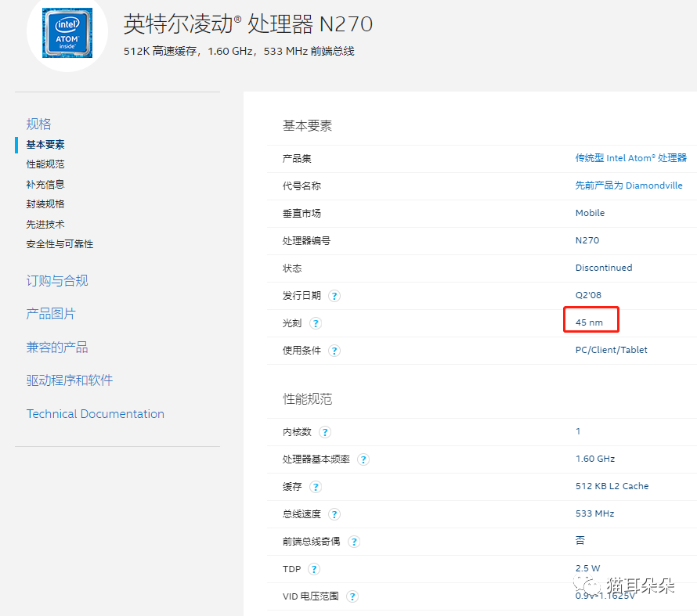Open 产品图片 section
697x616 pixels.
click(51, 314)
